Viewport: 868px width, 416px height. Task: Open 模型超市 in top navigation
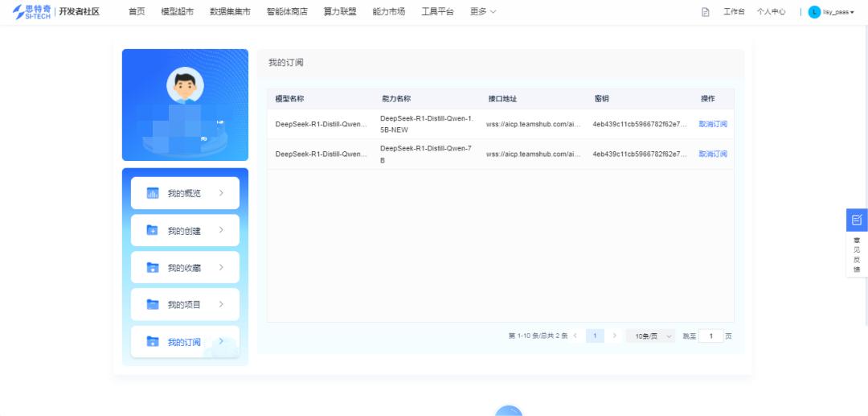coord(177,12)
